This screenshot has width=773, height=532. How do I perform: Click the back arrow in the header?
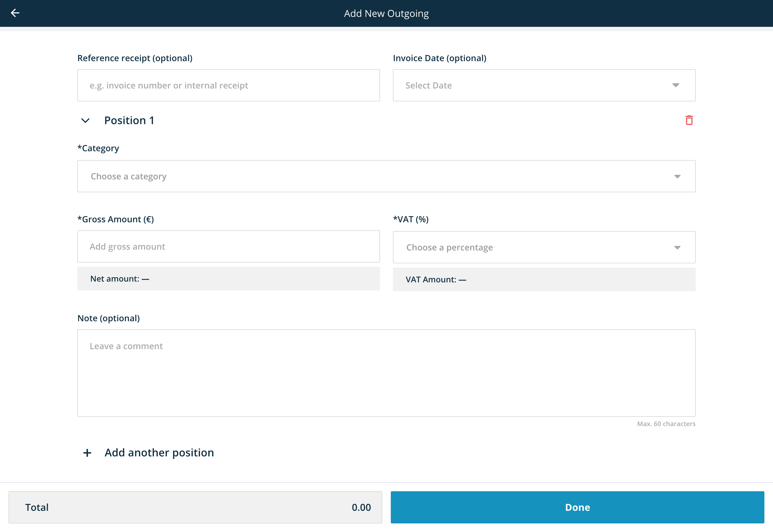(x=15, y=13)
